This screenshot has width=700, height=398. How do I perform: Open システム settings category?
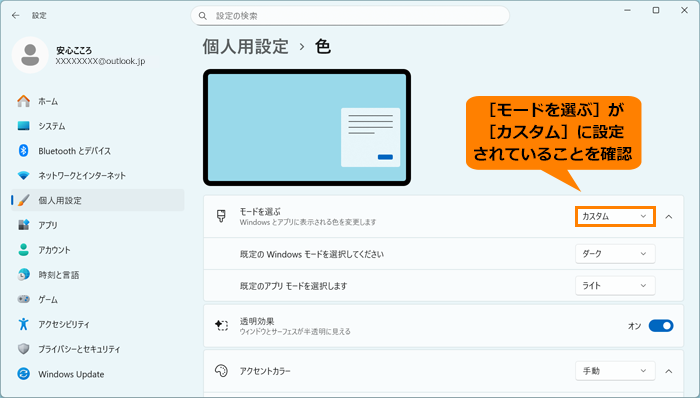(x=98, y=126)
